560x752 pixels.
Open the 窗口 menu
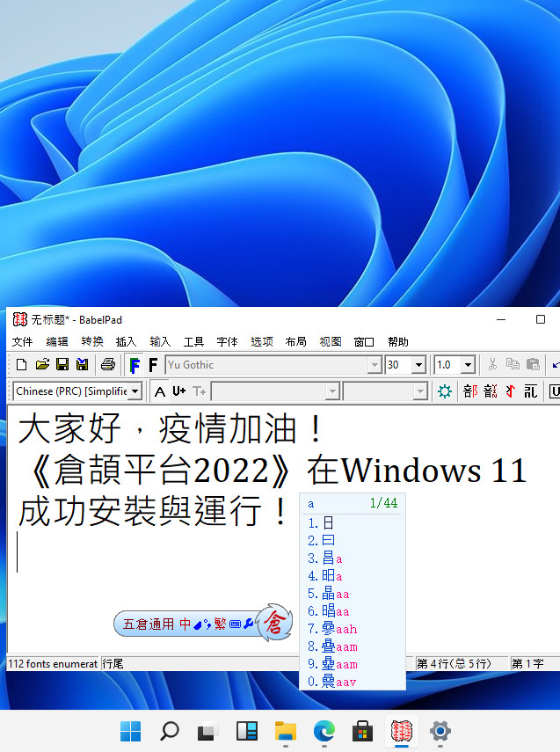[x=364, y=341]
